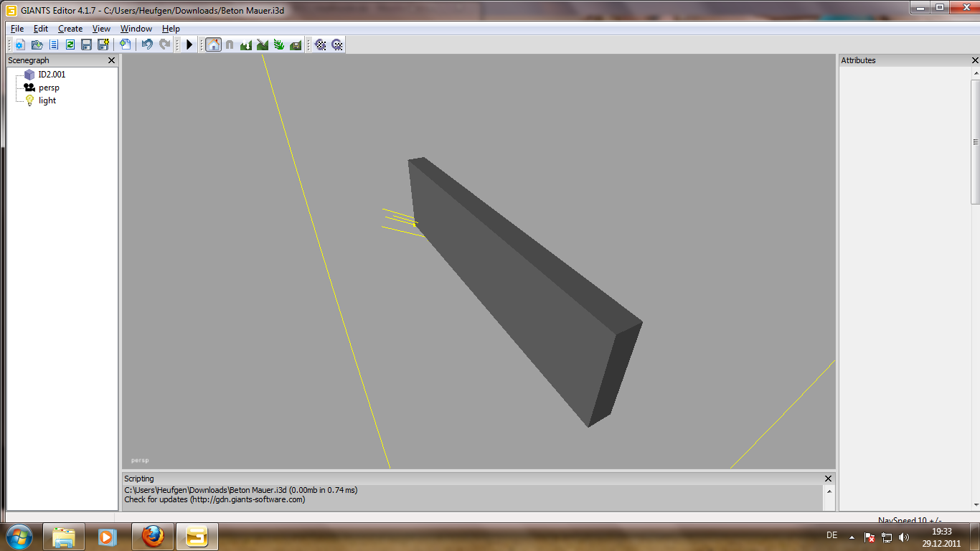Open the View menu
Image resolution: width=980 pixels, height=551 pixels.
[102, 29]
